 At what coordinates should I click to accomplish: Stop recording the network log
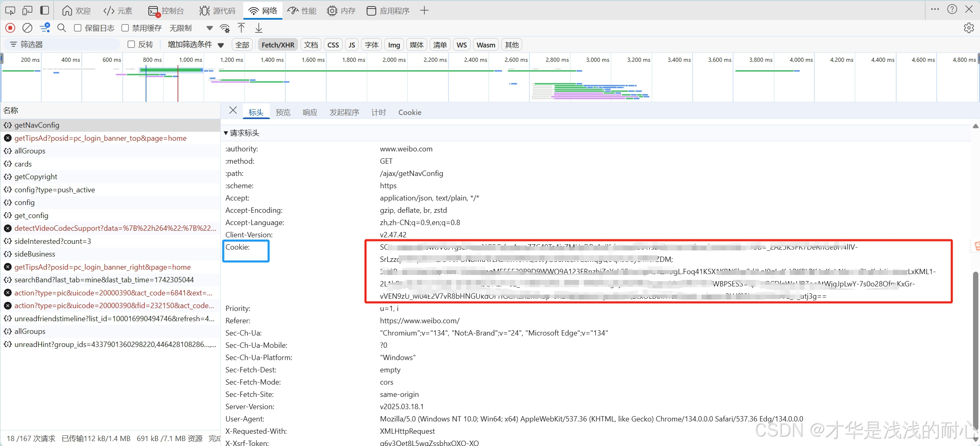coord(10,28)
